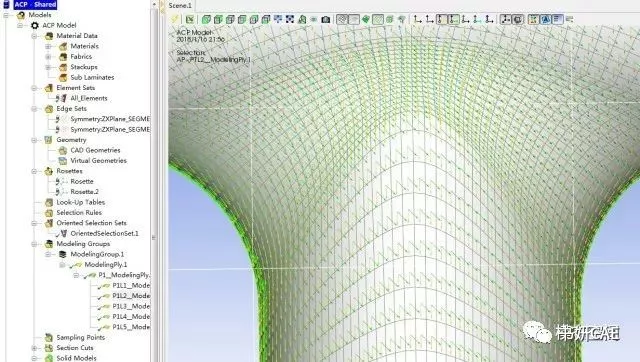Click the blue dashed zoom-to-fit icon

coord(278,19)
